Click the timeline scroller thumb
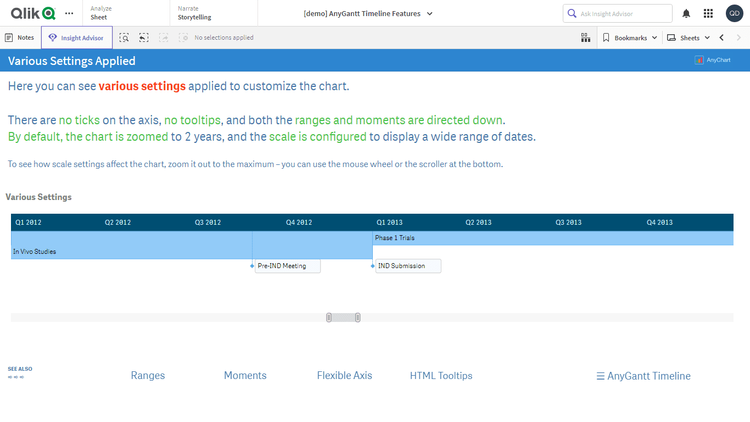Screen dimensions: 750x422 pos(343,317)
